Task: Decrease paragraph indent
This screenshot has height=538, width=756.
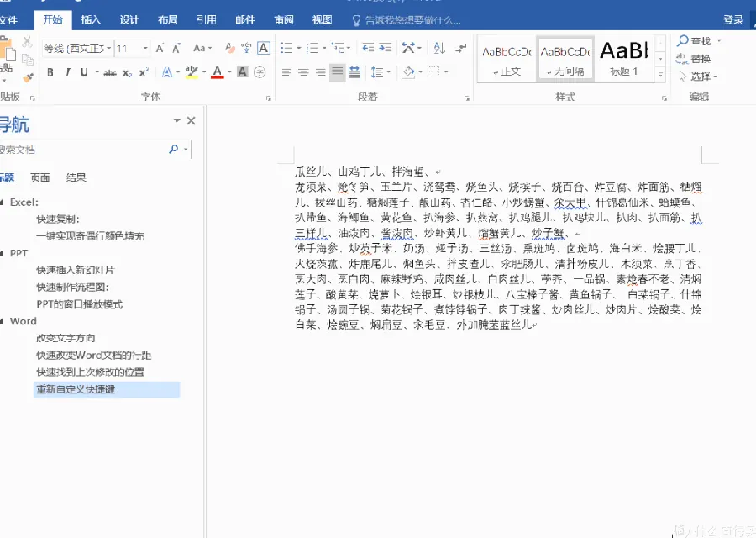Action: coord(368,48)
